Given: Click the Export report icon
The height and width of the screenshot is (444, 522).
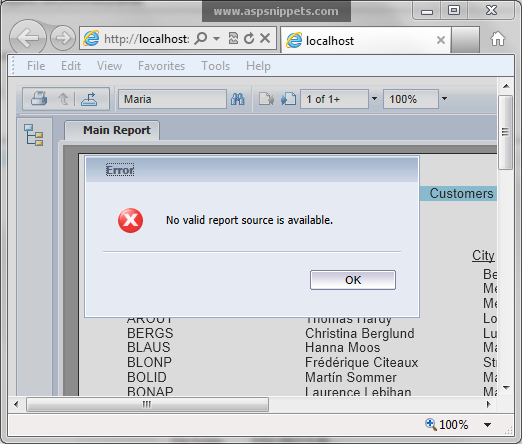Looking at the screenshot, I should pyautogui.click(x=89, y=99).
